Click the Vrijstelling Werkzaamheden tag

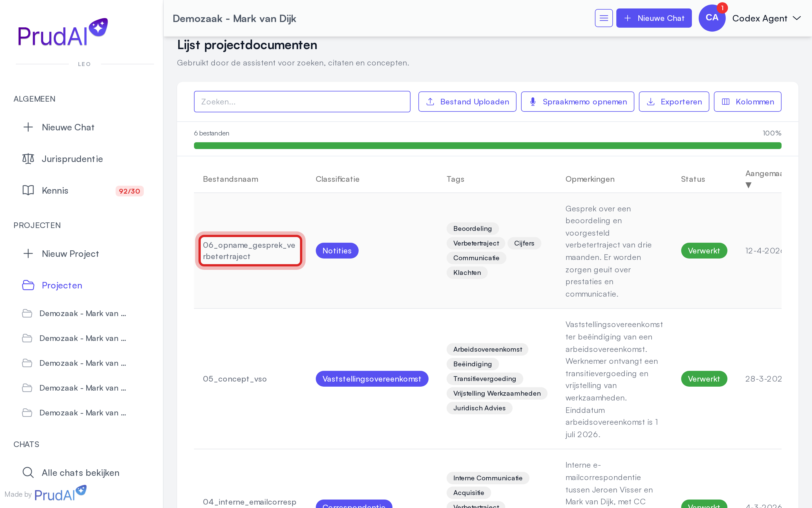(497, 393)
